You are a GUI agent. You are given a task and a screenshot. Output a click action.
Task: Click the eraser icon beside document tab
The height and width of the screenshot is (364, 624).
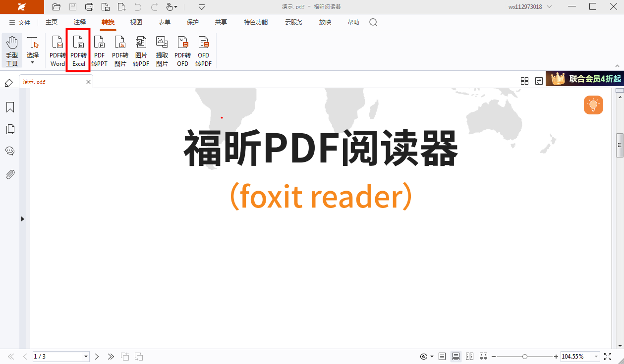pyautogui.click(x=8, y=82)
